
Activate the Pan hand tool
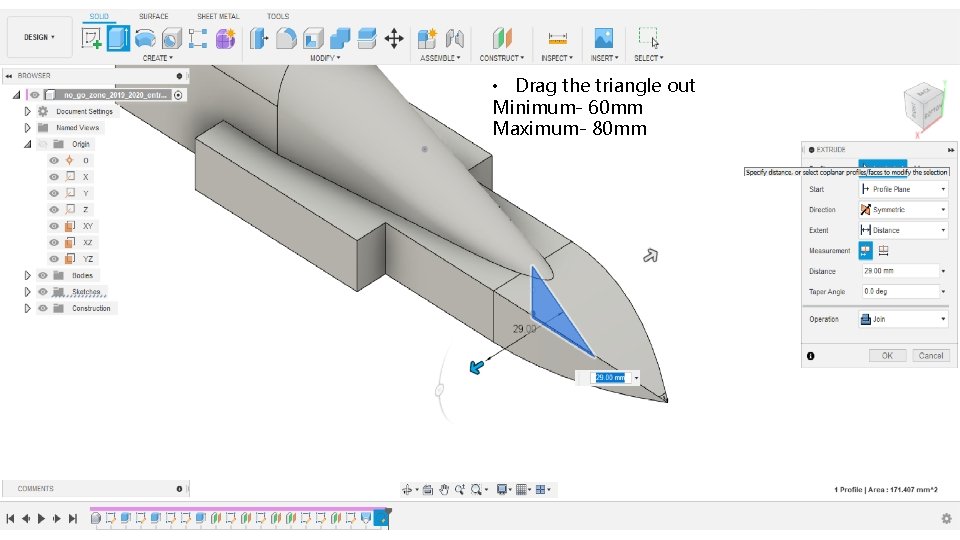point(444,489)
